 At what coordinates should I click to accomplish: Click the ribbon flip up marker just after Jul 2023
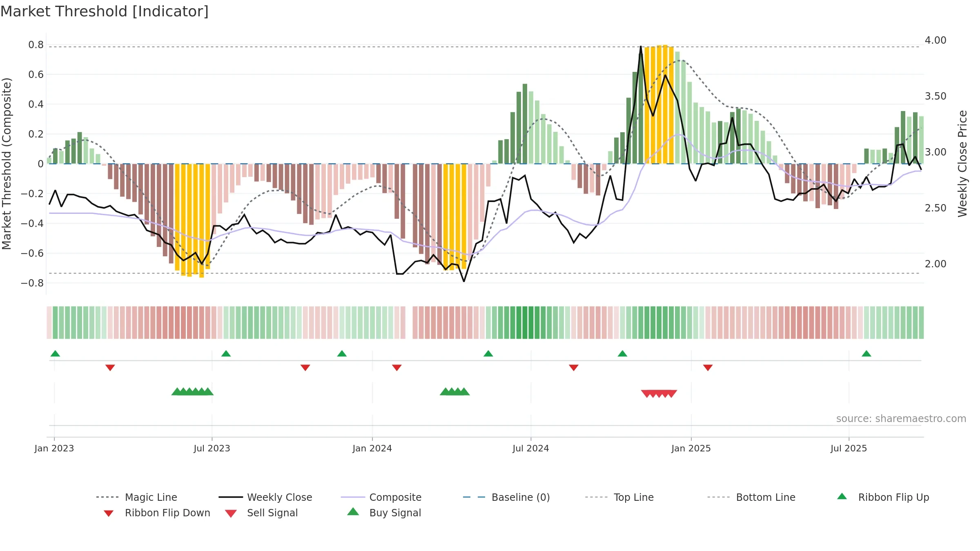point(226,353)
